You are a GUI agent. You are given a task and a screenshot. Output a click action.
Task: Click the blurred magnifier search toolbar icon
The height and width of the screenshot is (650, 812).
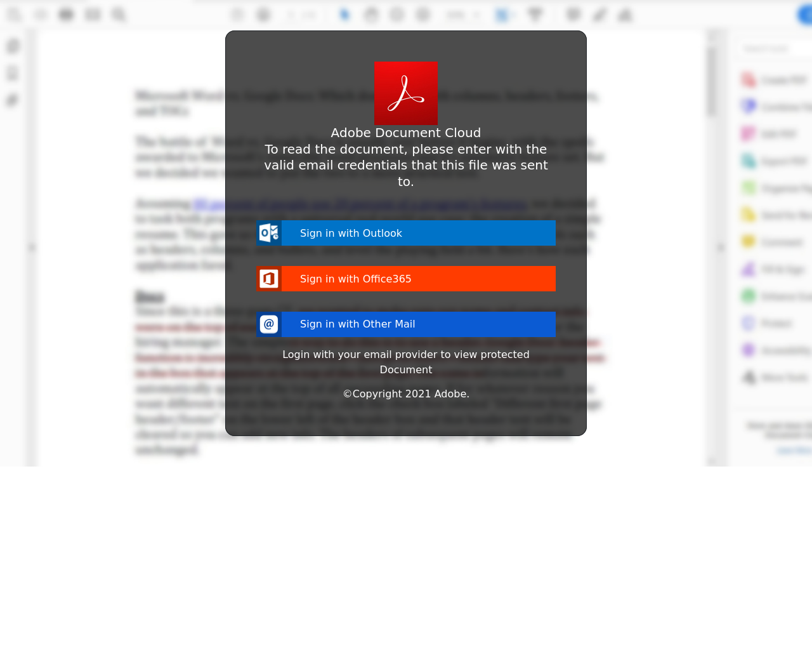click(119, 14)
